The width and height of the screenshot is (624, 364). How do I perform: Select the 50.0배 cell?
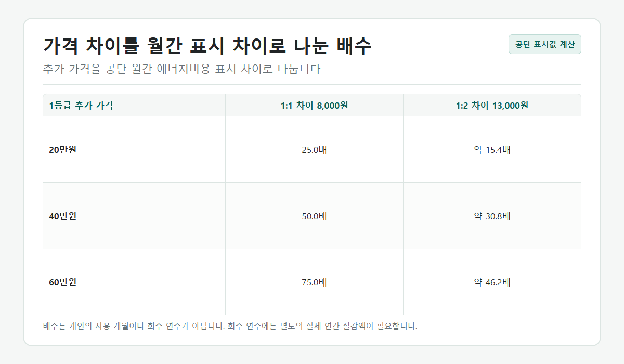[x=314, y=216]
